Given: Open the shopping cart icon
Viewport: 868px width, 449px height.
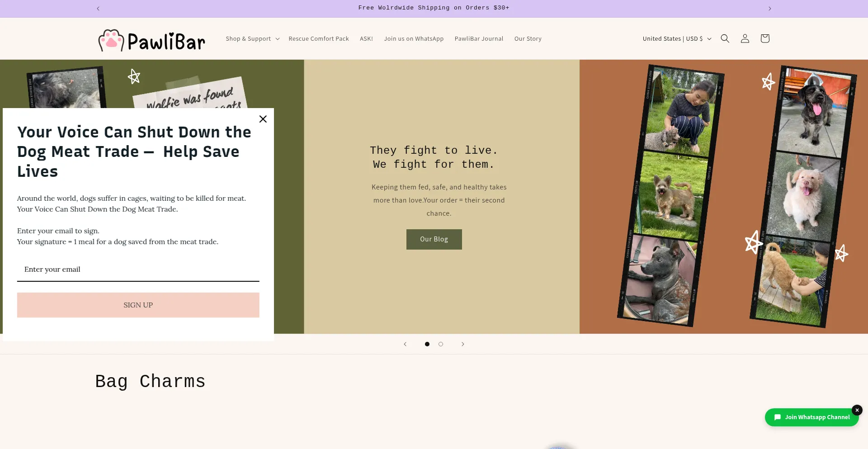Looking at the screenshot, I should [x=764, y=38].
